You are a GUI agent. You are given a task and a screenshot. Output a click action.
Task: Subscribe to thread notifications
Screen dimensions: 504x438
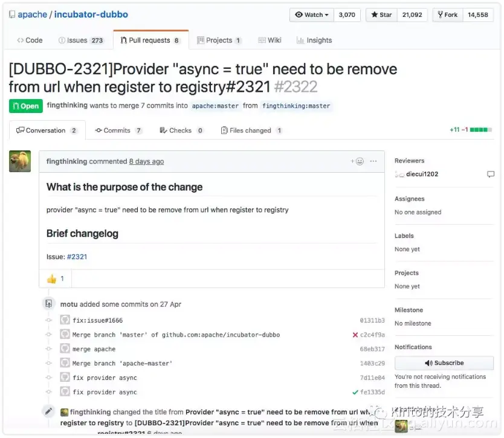(444, 363)
